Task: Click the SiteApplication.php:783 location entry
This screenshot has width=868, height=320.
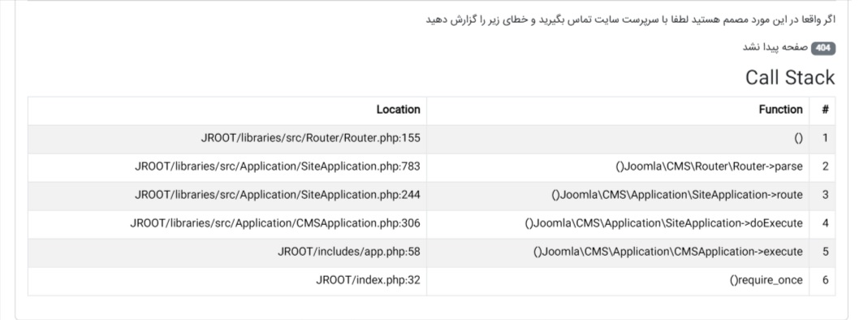Action: click(x=278, y=166)
